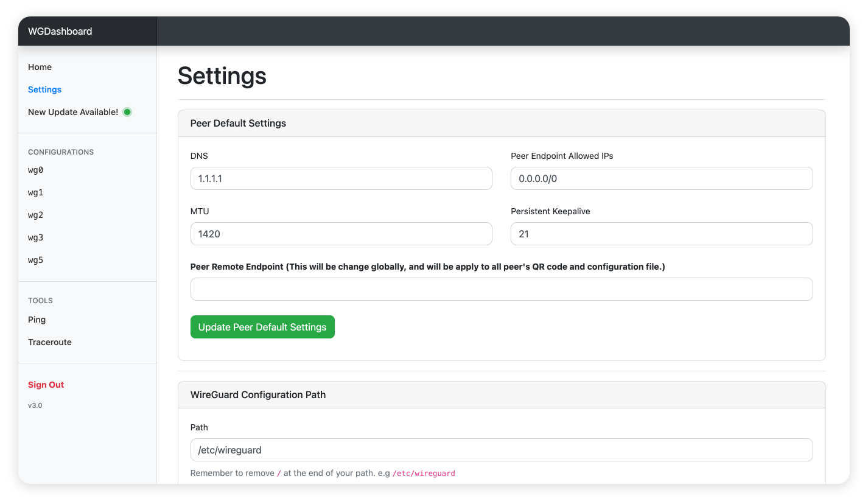Image resolution: width=868 pixels, height=504 pixels.
Task: Open the wg1 configuration
Action: coord(35,192)
